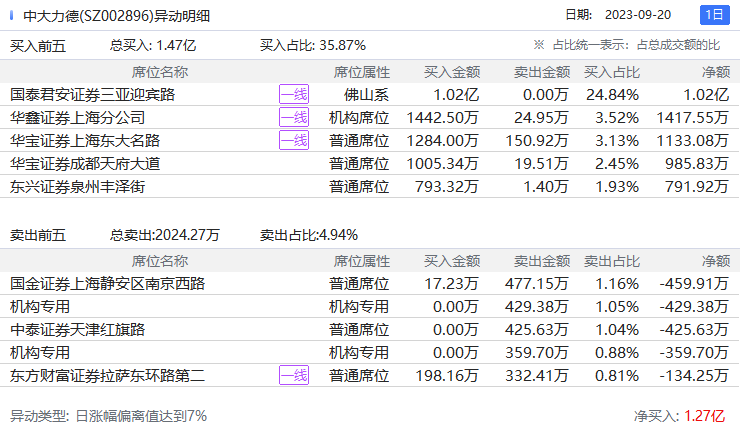Click buy amount 1005.34万
The image size is (740, 430).
coord(442,164)
